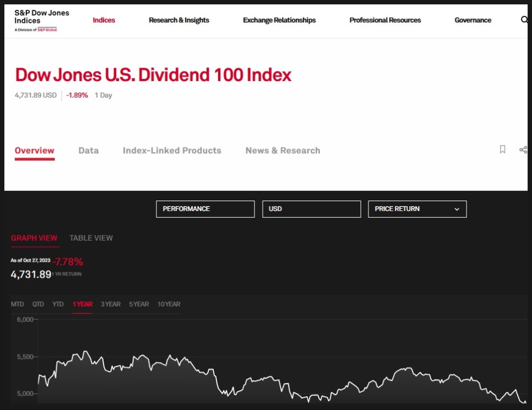The height and width of the screenshot is (410, 532).
Task: Click the Dow Jones U.S. Dividend 100 Index title
Action: pos(153,75)
